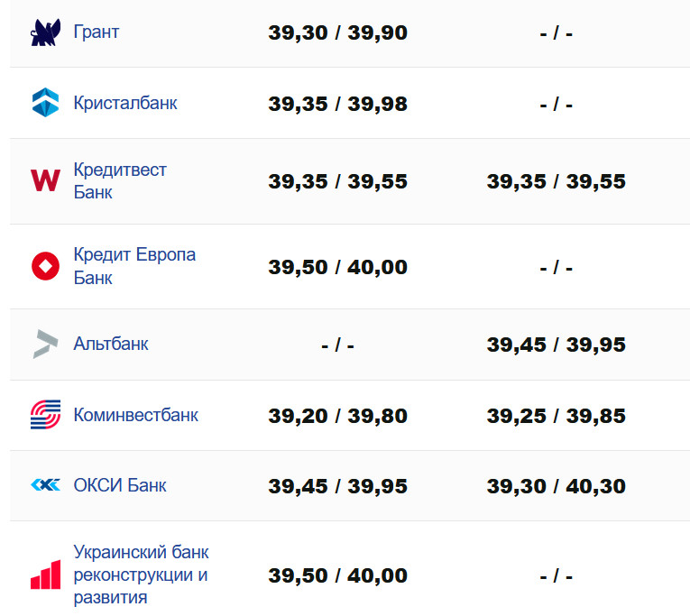This screenshot has width=690, height=616.
Task: Click the Кредитвест Банк red W logo
Action: [x=45, y=180]
